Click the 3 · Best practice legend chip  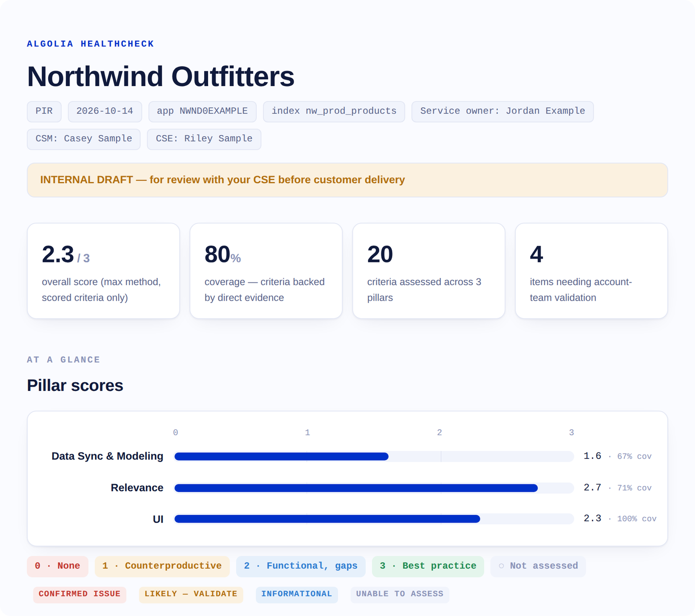coord(428,566)
